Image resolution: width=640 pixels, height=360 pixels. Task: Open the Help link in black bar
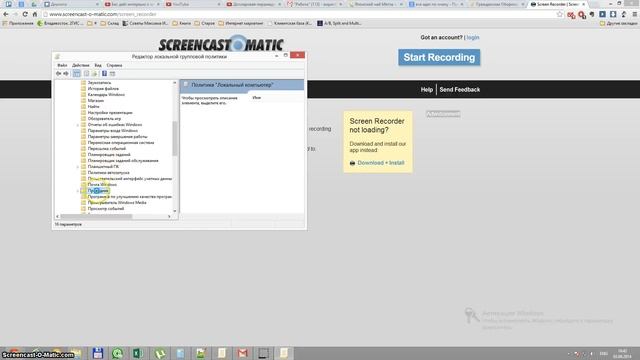click(427, 89)
